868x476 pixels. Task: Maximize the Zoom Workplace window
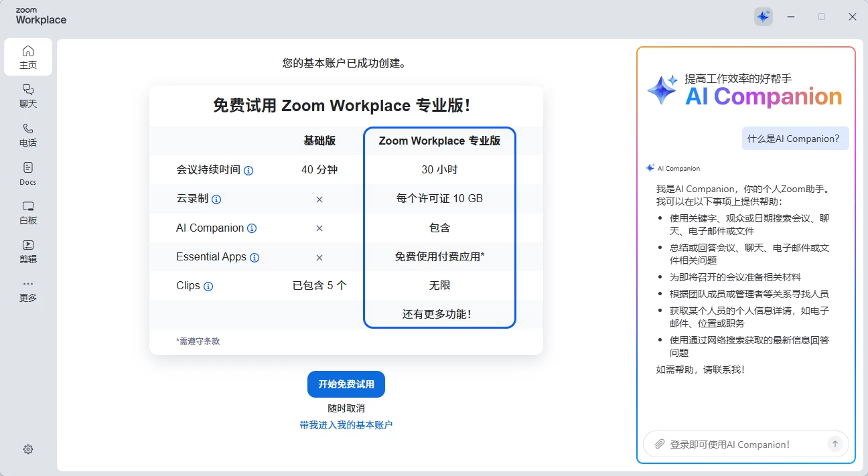[822, 17]
